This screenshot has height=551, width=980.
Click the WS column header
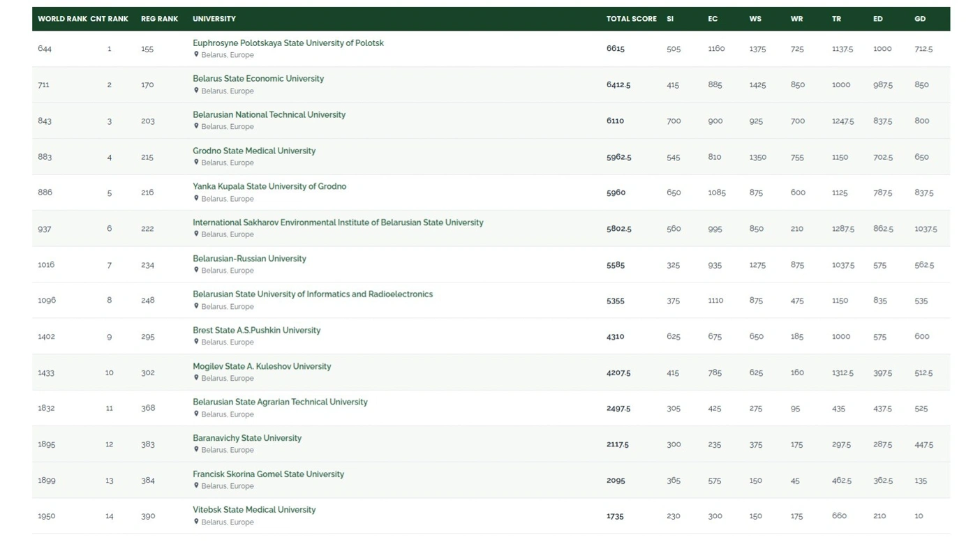[755, 19]
